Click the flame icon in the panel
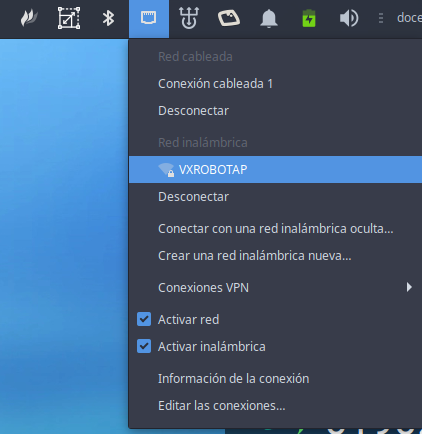422x434 pixels. 29,18
